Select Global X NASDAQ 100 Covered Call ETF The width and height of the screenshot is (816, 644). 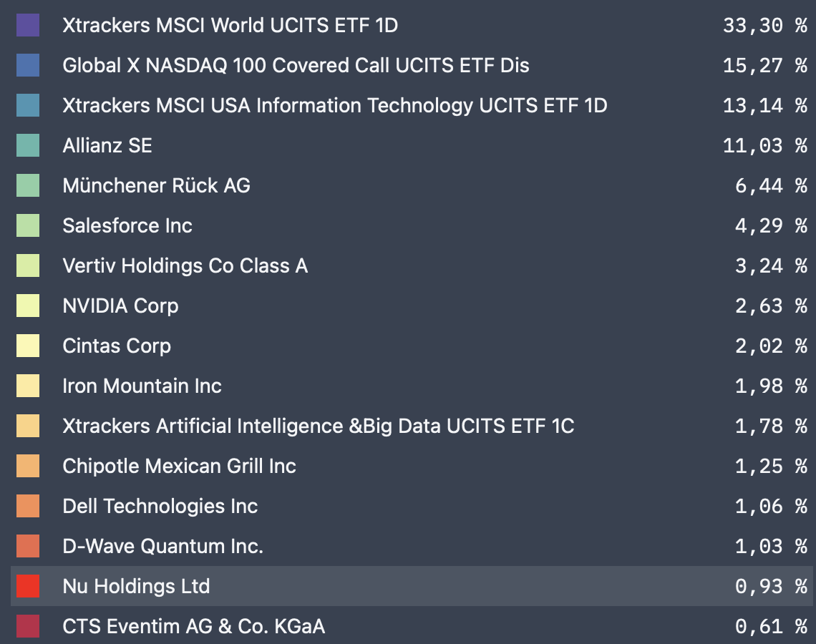tap(296, 66)
